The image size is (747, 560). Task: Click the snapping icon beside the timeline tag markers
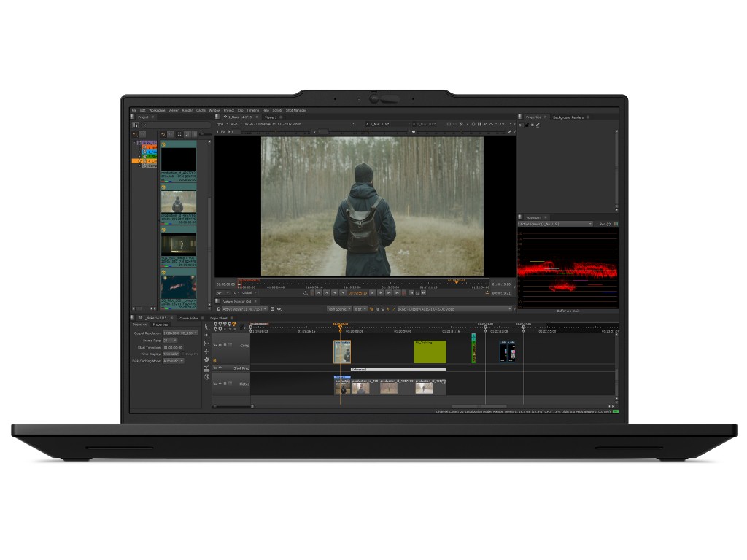click(242, 326)
